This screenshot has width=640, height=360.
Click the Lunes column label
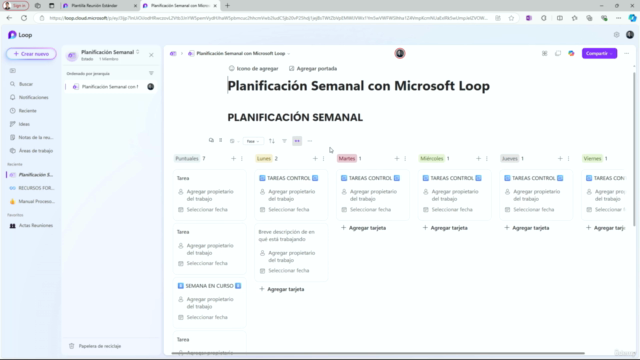(x=264, y=158)
